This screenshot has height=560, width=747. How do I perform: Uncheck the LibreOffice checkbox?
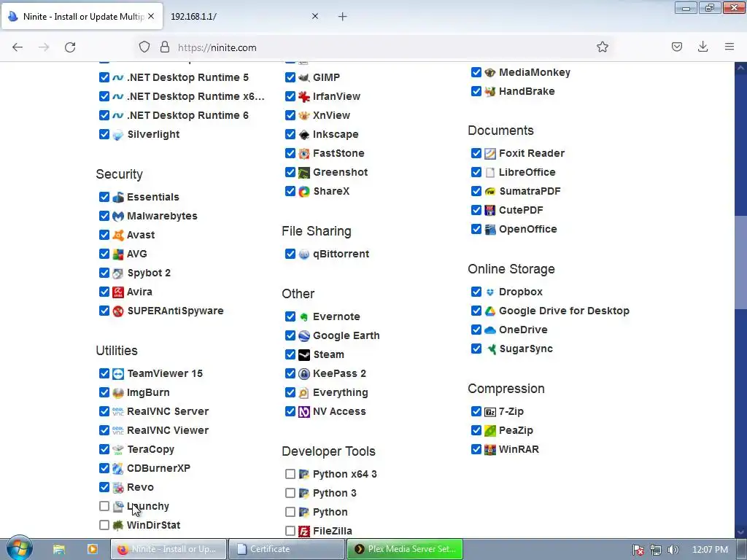point(476,172)
